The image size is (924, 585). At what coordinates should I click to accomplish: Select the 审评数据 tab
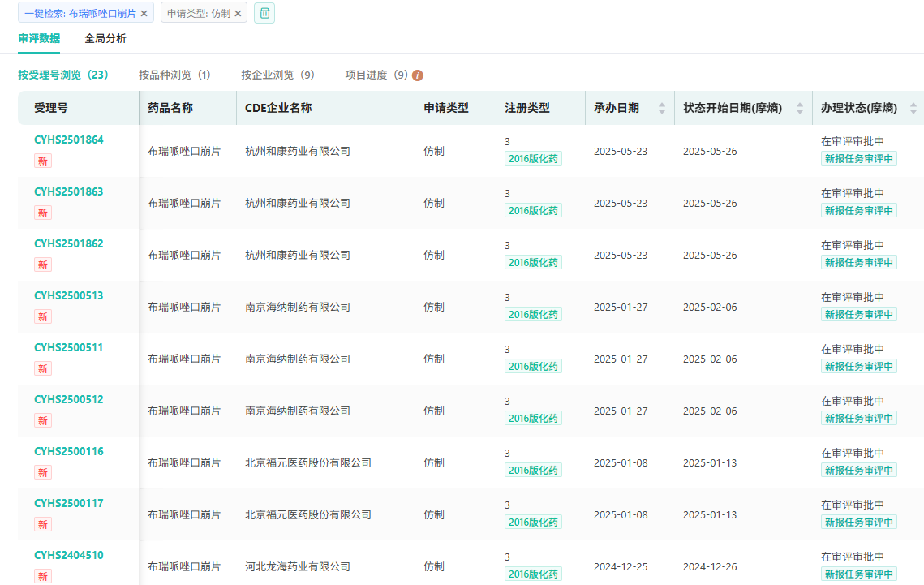(39, 38)
